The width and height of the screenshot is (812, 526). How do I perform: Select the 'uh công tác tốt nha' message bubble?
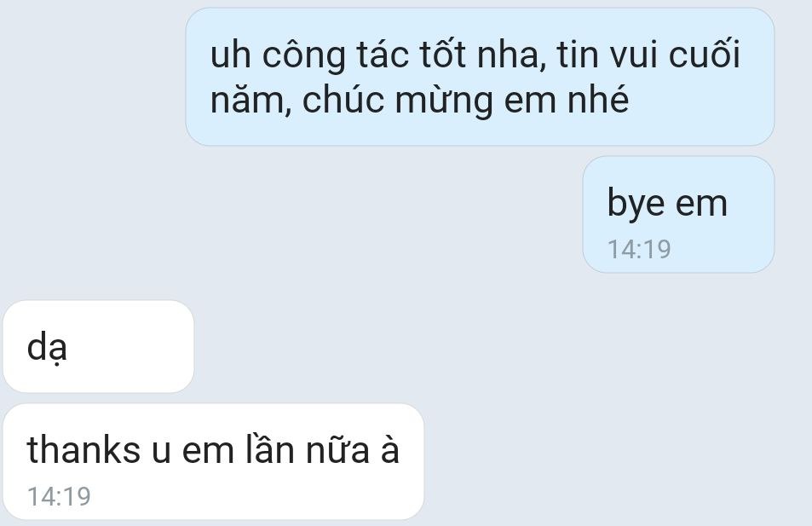point(480,77)
